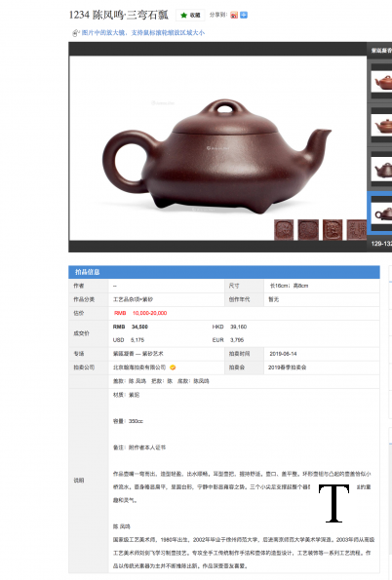Click the HKD 39,160 price value
Screen dimensions: 392x580
point(238,327)
